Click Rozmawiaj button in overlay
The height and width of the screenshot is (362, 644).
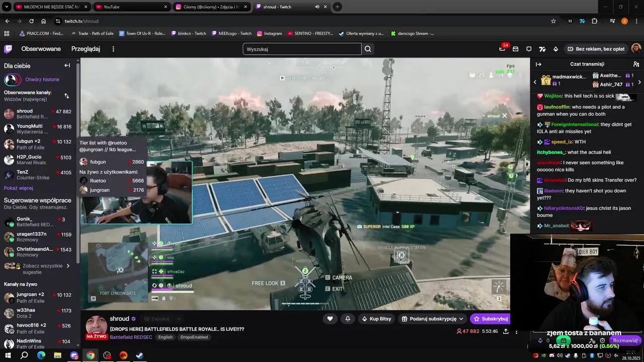pyautogui.click(x=625, y=340)
